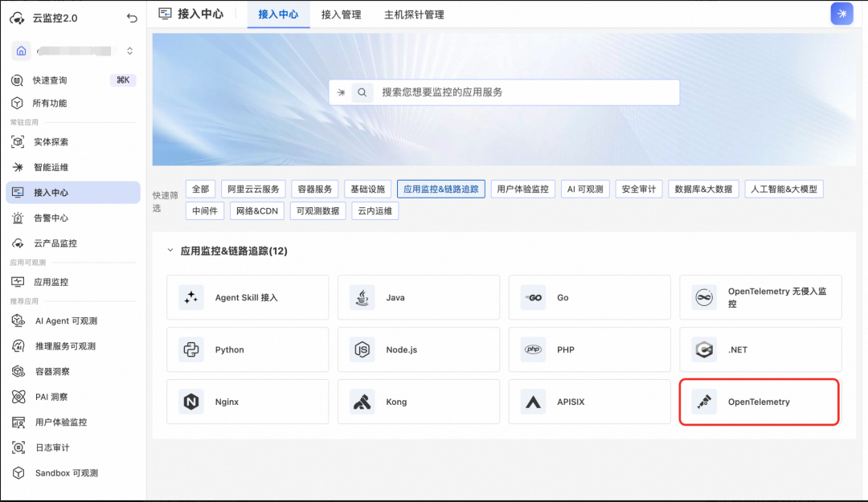868x502 pixels.
Task: Filter by 全部
Action: (200, 190)
